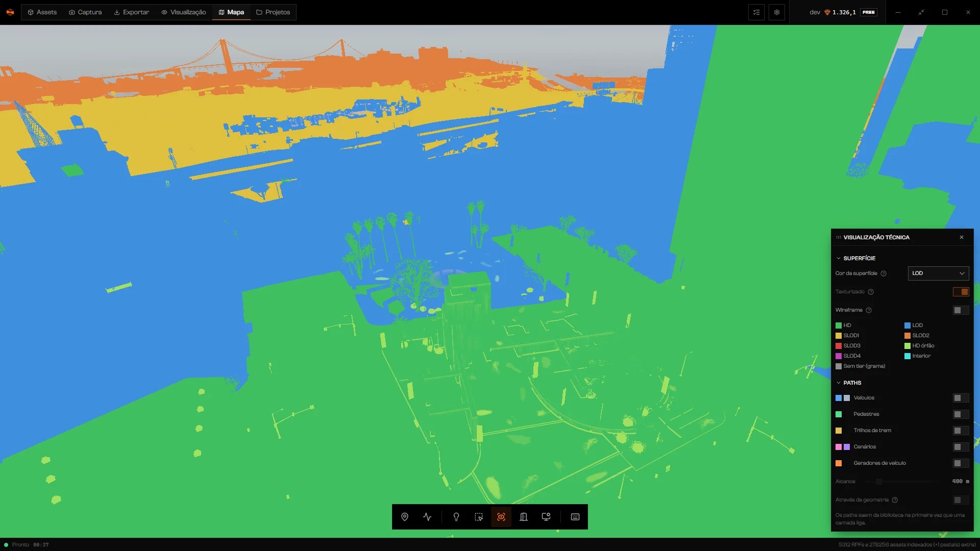Turn on the Pedestres paths toggle
The height and width of the screenshot is (551, 980).
point(961,414)
